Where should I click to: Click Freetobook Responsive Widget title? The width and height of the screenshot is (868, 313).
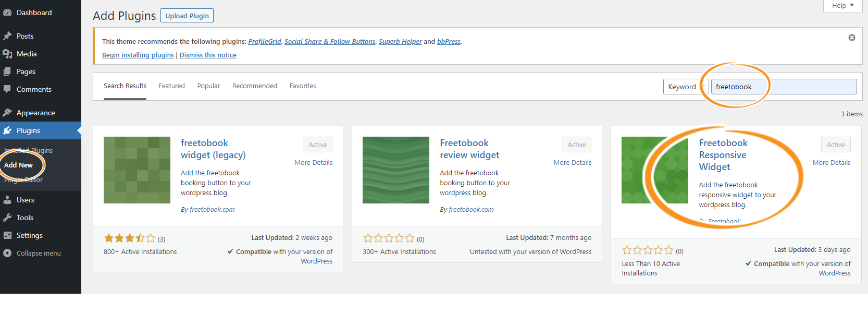tap(723, 155)
